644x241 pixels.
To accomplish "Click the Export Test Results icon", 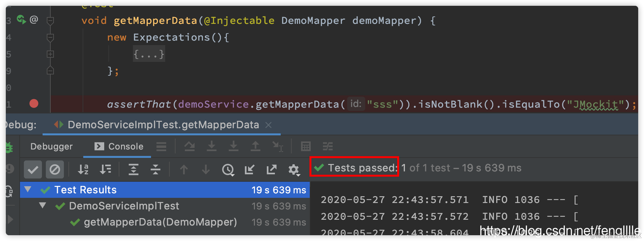I will point(271,169).
